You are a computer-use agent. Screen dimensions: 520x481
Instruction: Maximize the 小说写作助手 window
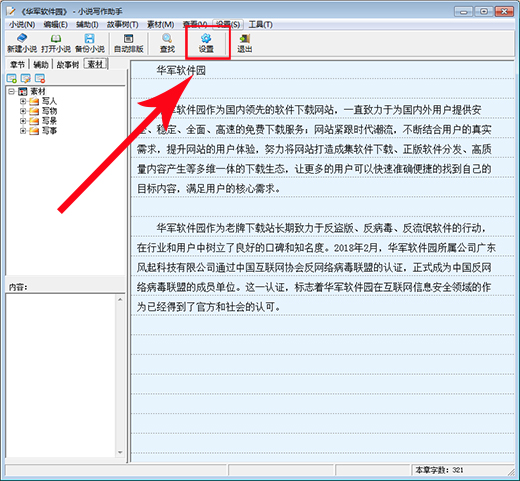(x=484, y=12)
